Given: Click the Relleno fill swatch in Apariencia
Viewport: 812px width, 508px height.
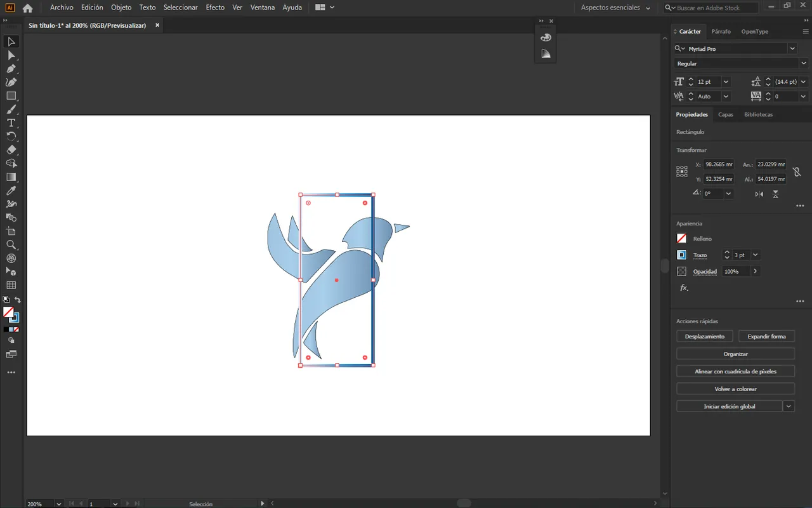Looking at the screenshot, I should [x=682, y=239].
